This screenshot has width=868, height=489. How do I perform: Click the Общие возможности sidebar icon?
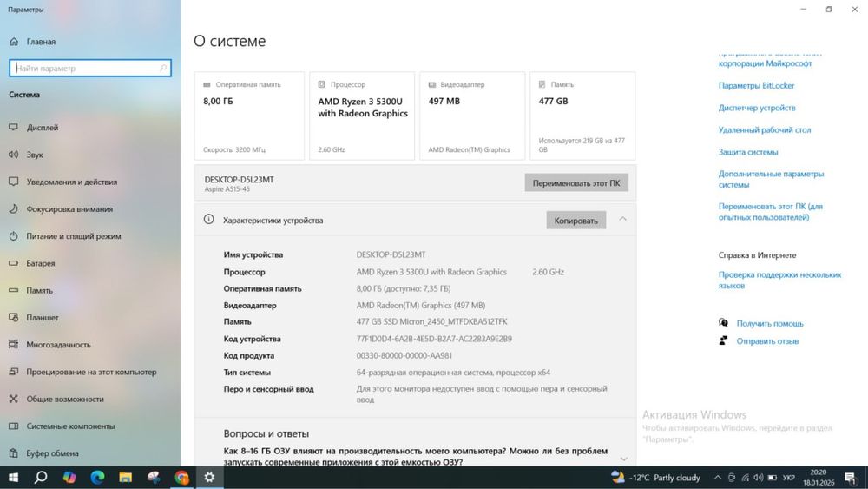pos(14,399)
